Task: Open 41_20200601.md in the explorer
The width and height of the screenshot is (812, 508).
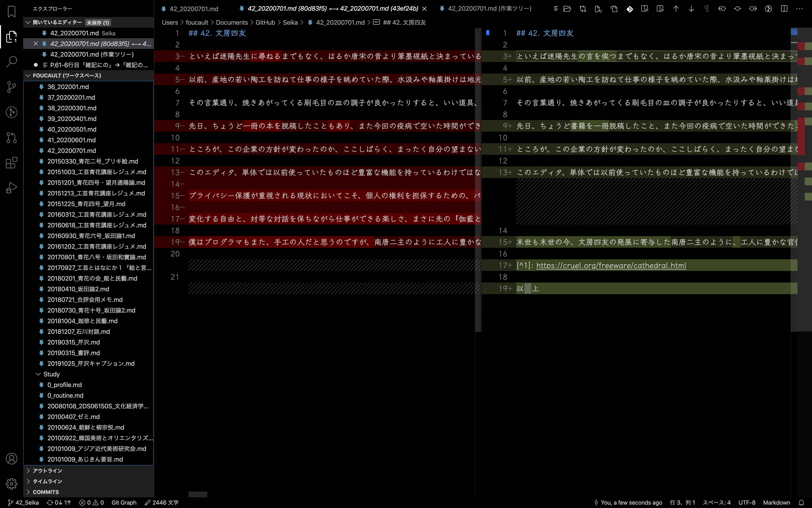Action: pos(89,140)
